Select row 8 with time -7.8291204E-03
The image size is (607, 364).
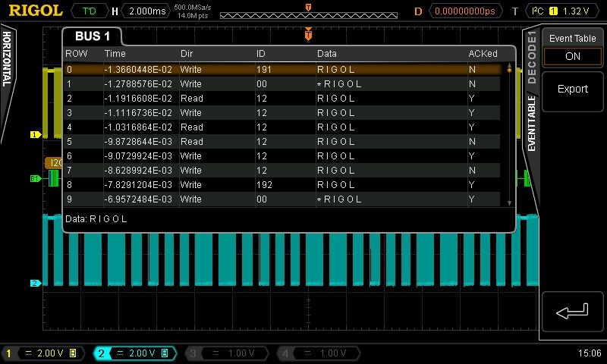click(281, 184)
